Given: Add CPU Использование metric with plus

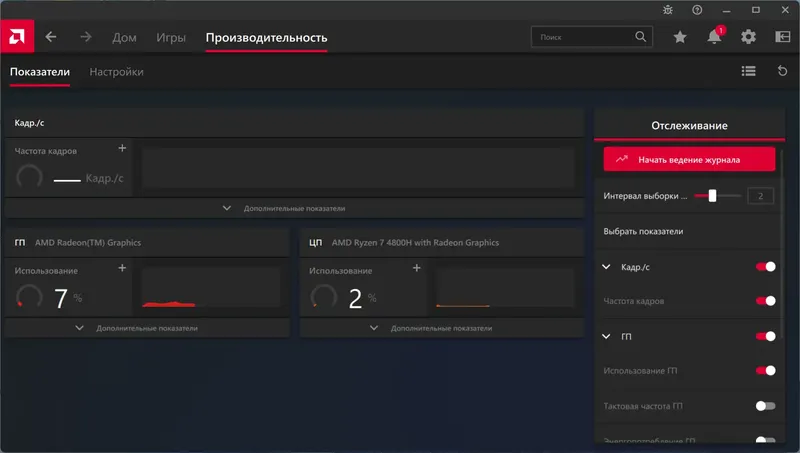Looking at the screenshot, I should coord(416,268).
